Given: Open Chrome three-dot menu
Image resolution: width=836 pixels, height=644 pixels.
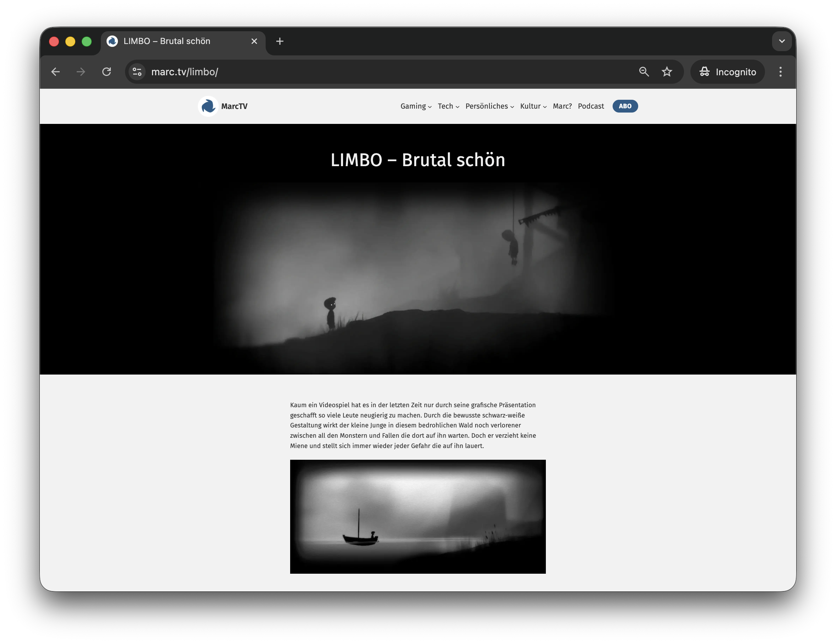Looking at the screenshot, I should (780, 72).
